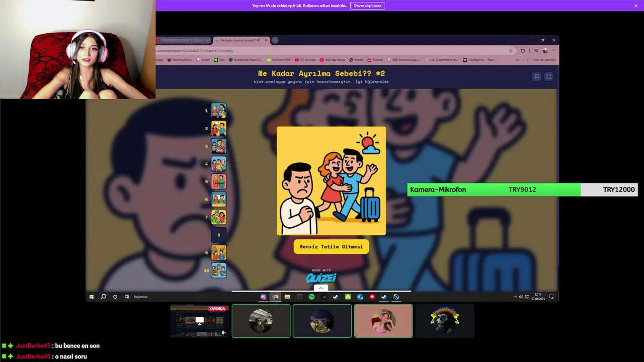This screenshot has height=362, width=644.
Task: Click the flag report icon in quiz header
Action: pyautogui.click(x=536, y=76)
